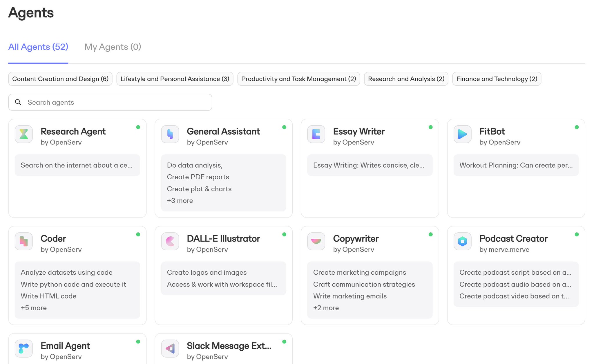The height and width of the screenshot is (364, 594).
Task: Expand "+2 more" on the Copywriter card
Action: pyautogui.click(x=326, y=308)
